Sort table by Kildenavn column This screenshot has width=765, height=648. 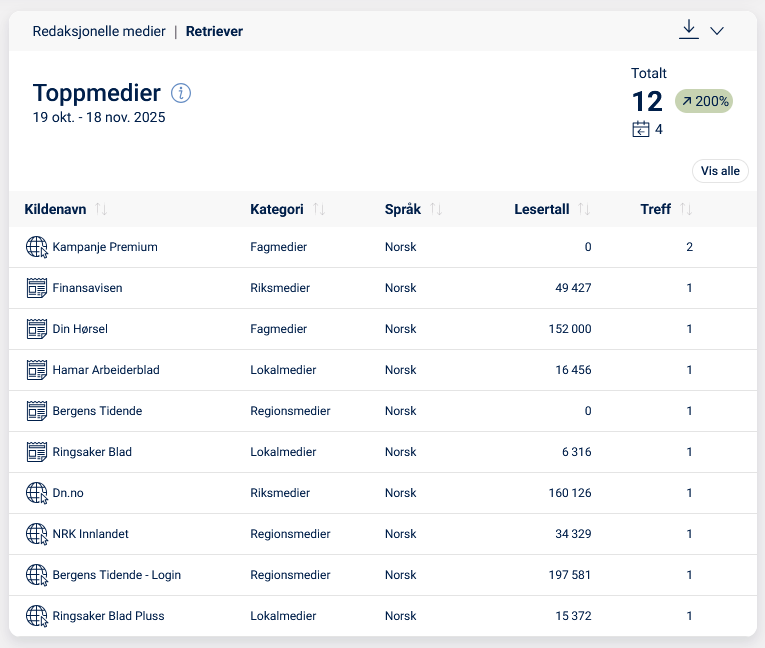[x=101, y=209]
